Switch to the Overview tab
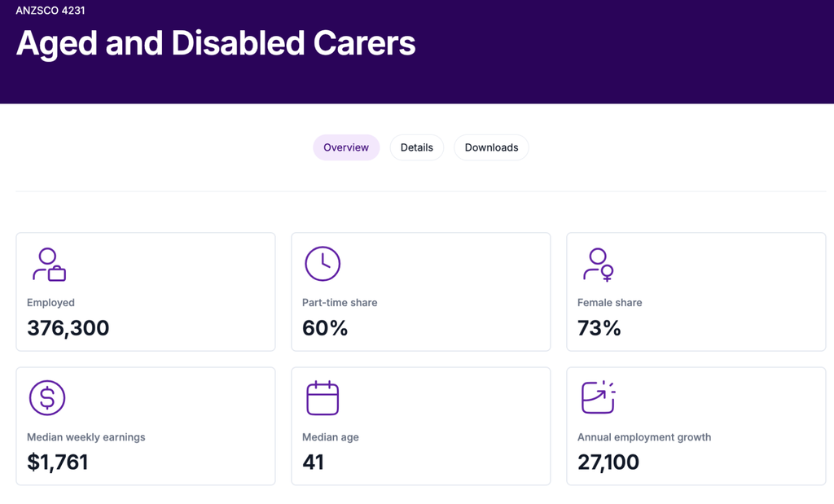834x504 pixels. point(346,147)
